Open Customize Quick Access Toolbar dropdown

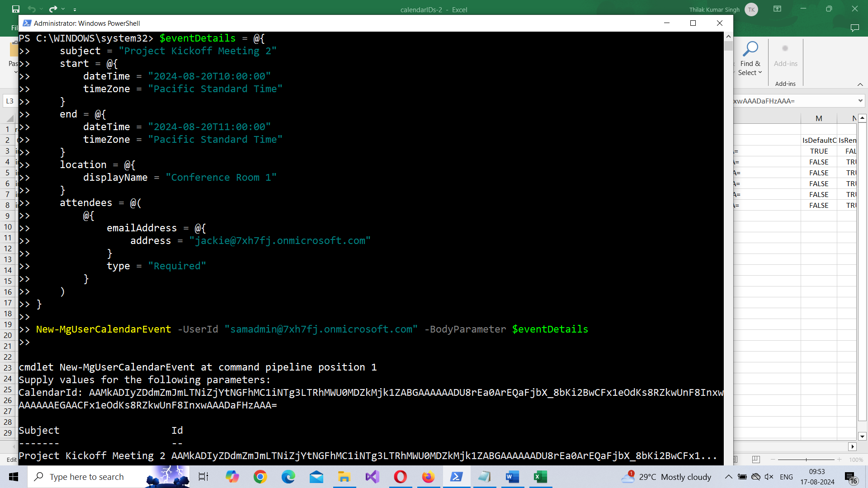point(75,9)
